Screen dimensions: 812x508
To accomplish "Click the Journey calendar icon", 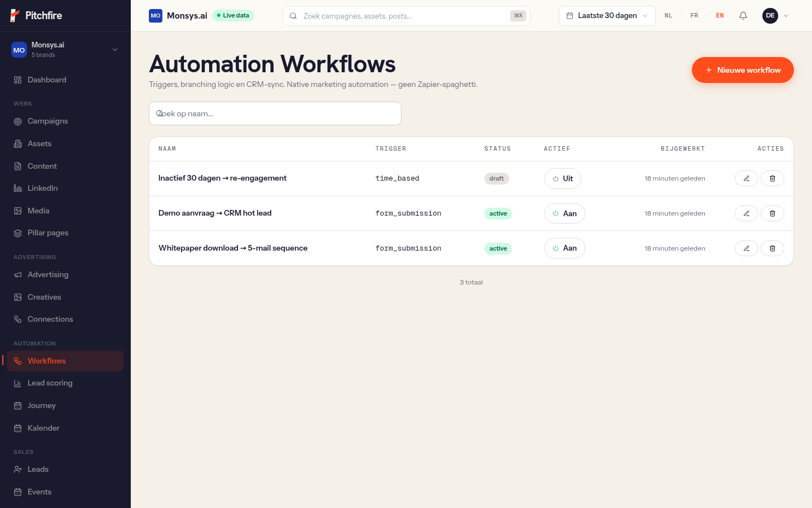I will (x=18, y=406).
